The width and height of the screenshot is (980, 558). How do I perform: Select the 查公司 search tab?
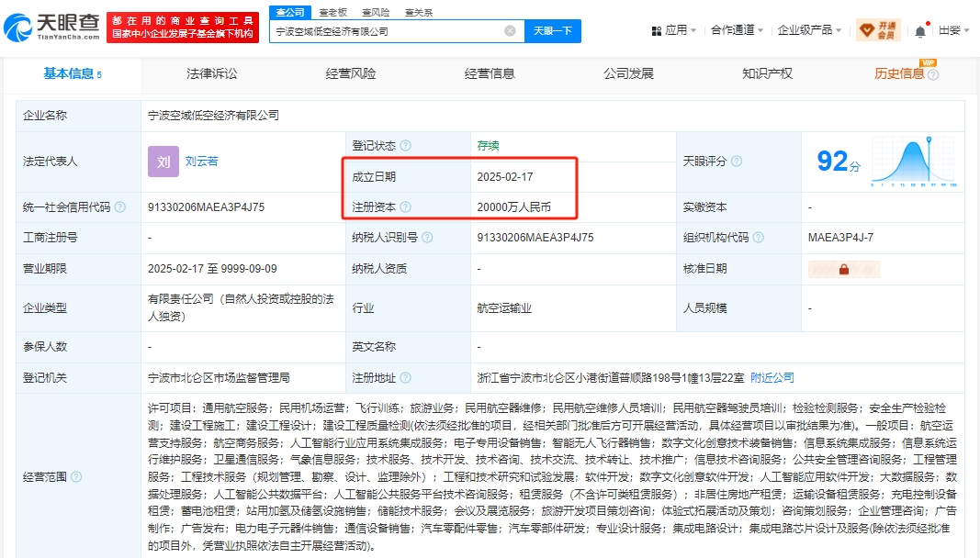tap(290, 12)
